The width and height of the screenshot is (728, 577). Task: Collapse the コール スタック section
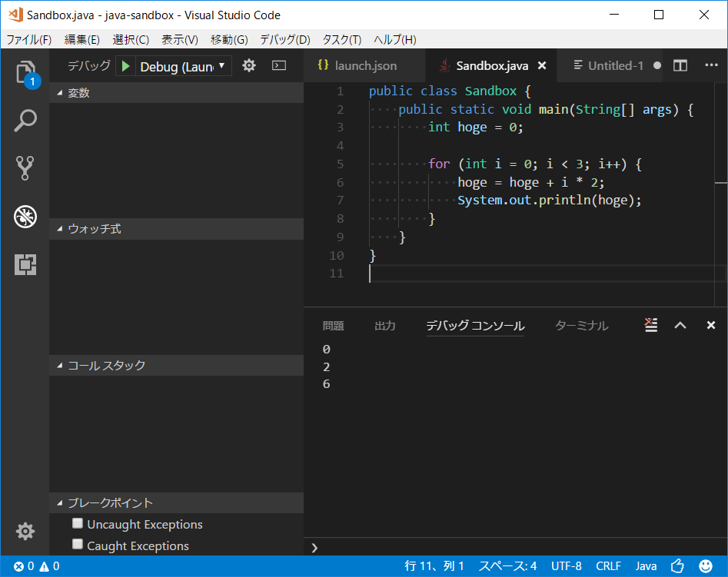(177, 365)
